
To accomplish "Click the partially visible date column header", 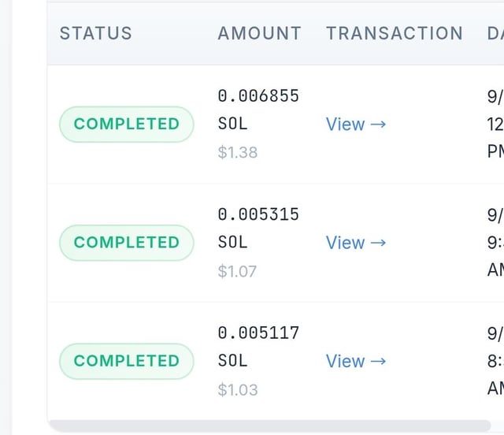I will point(495,33).
